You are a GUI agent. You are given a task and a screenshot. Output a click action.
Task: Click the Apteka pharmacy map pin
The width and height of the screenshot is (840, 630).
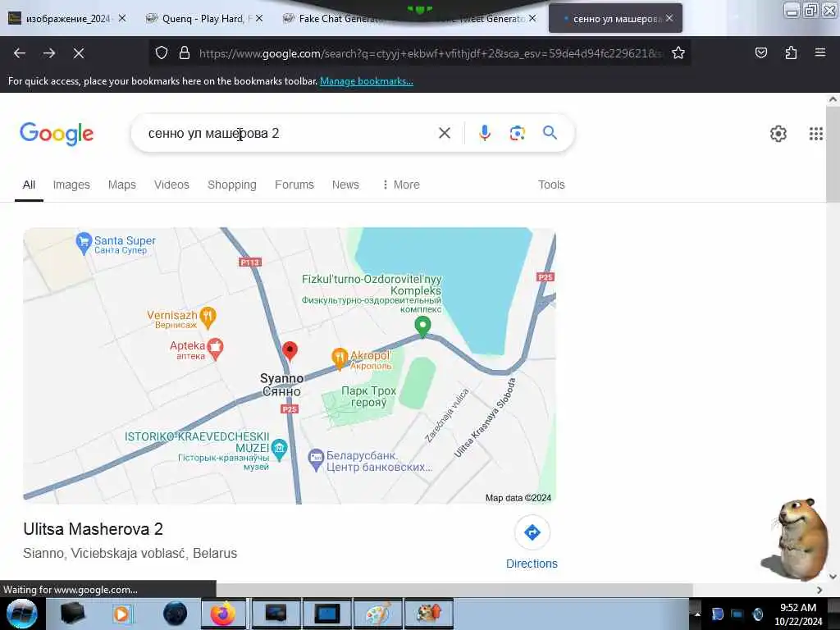[x=215, y=349]
